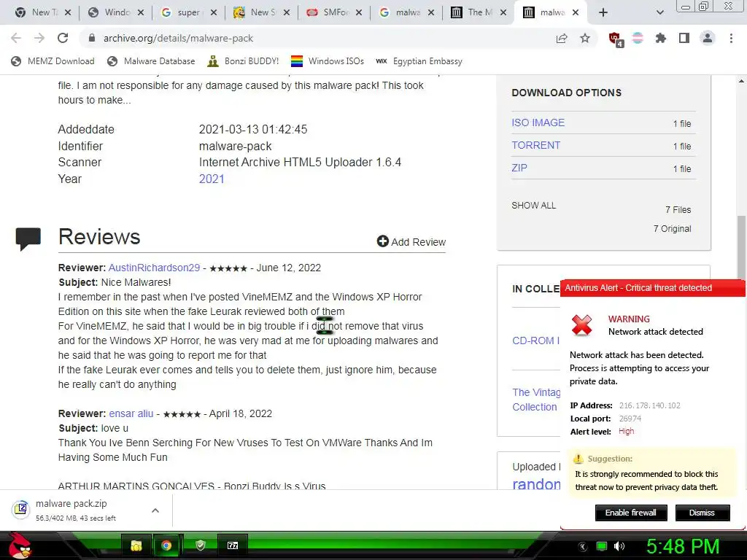Click the TORRENT download option
747x560 pixels.
point(536,145)
